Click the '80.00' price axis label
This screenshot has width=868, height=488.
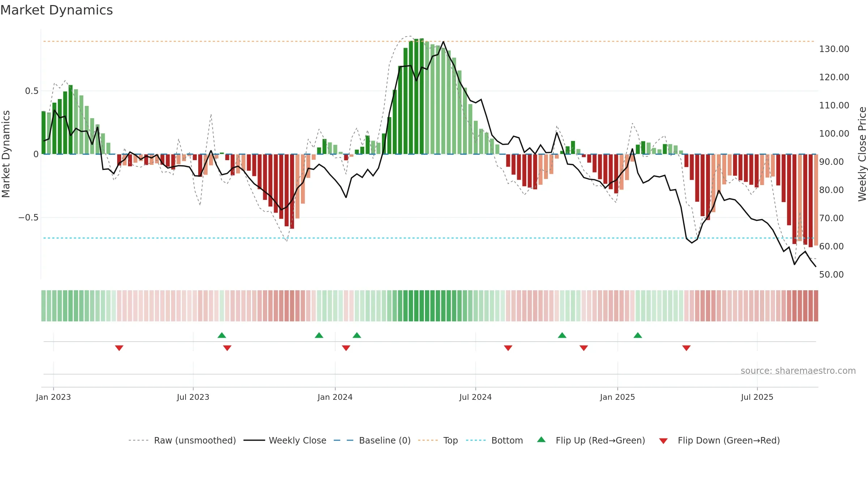click(831, 190)
